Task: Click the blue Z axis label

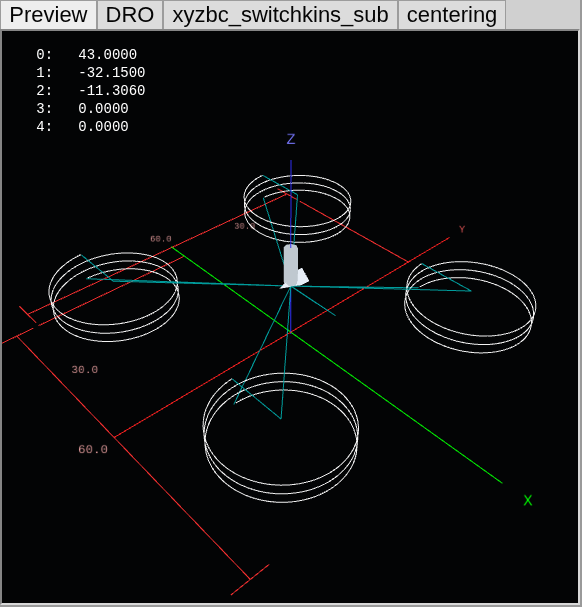Action: click(291, 139)
